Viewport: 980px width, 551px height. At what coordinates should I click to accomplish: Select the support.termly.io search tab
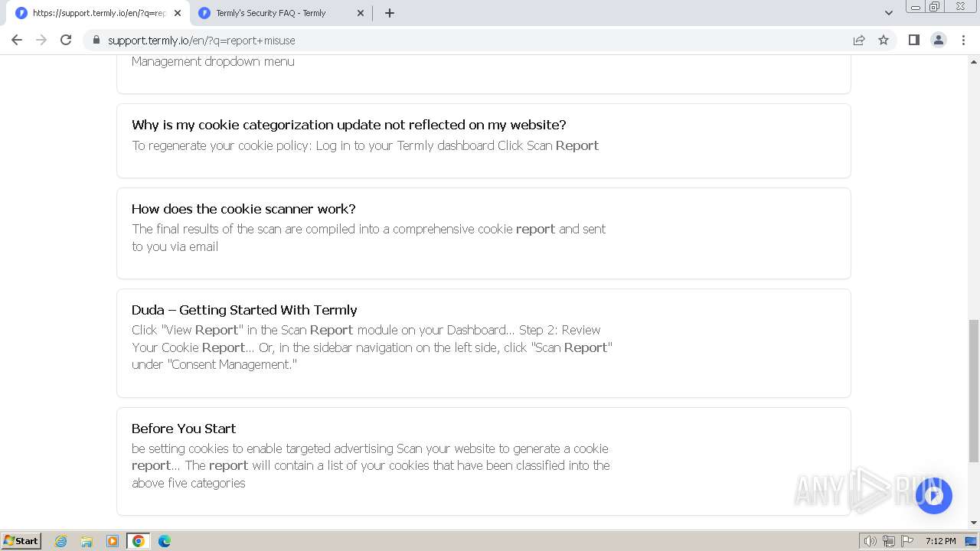click(x=97, y=13)
